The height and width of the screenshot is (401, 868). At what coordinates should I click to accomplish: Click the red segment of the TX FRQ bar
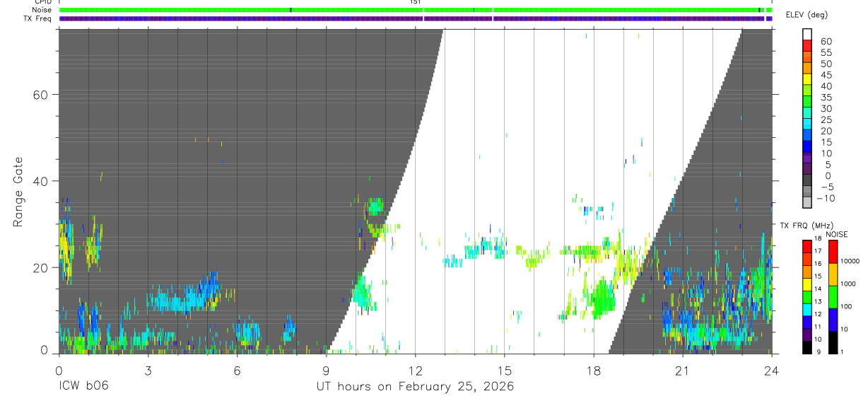[x=807, y=247]
